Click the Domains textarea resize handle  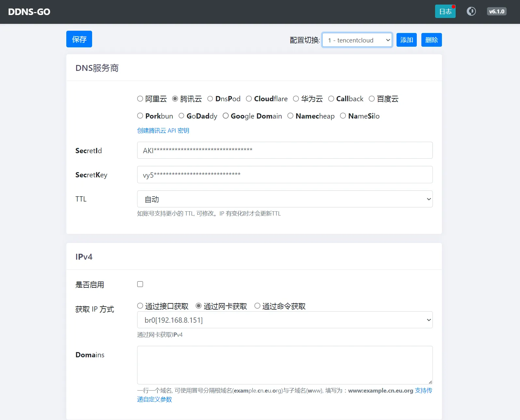430,382
